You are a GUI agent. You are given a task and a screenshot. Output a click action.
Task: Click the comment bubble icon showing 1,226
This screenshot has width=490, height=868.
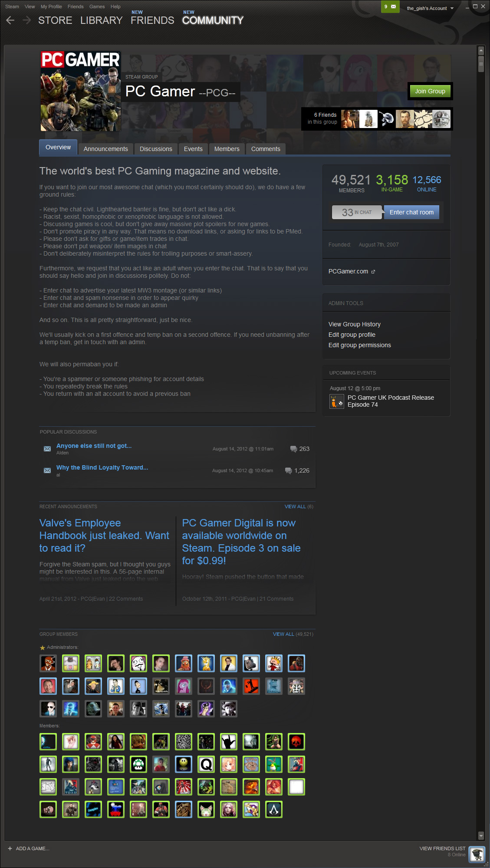click(288, 471)
